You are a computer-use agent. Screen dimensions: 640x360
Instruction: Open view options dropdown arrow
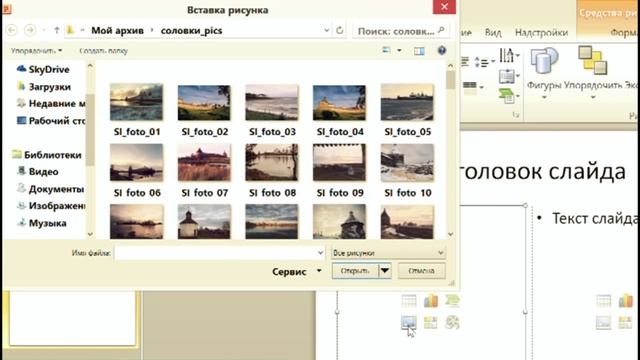tap(399, 50)
